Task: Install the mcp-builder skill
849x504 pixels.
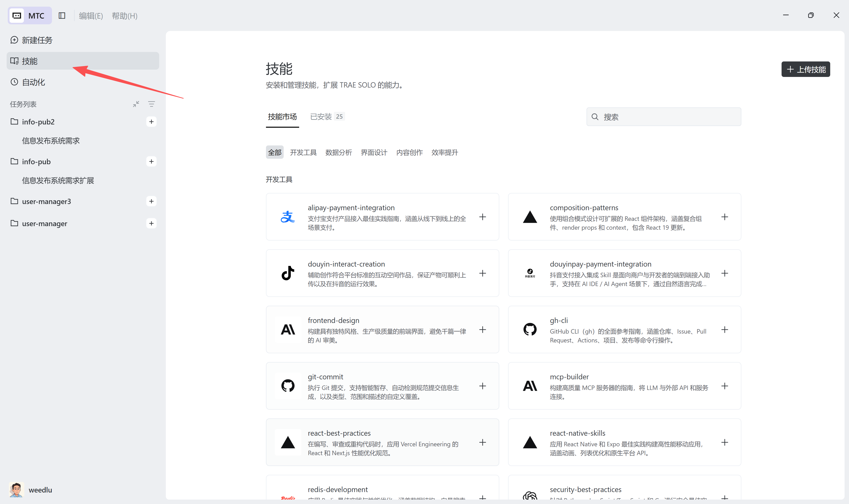Action: 725,386
